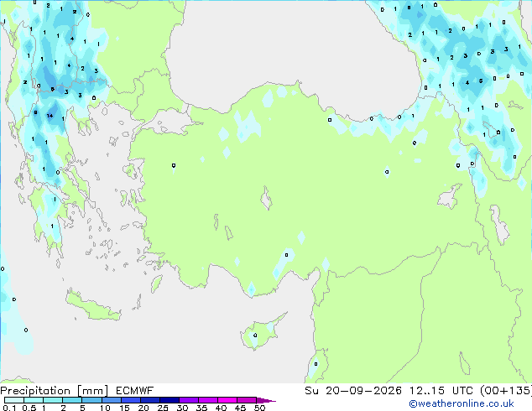The width and height of the screenshot is (532, 411).
Task: Open the weatheronline.co.uk copyright link
Action: pyautogui.click(x=461, y=403)
